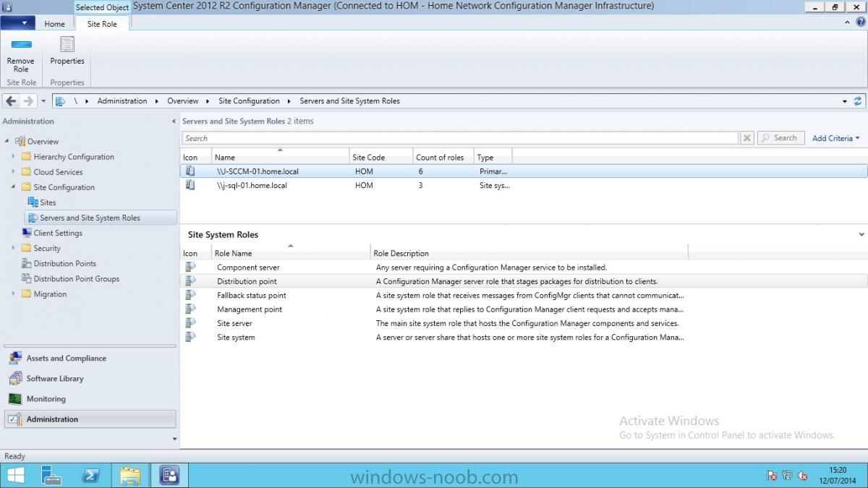Click the Distribution point role icon

point(190,281)
